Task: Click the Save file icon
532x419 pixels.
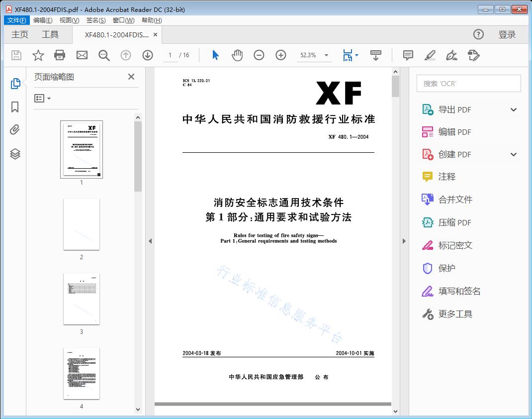Action: coord(15,55)
